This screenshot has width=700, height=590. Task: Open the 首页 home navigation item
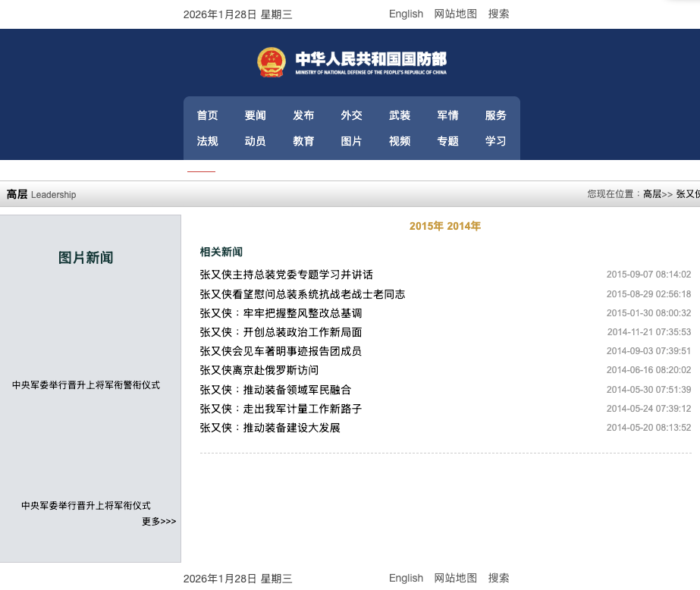207,115
